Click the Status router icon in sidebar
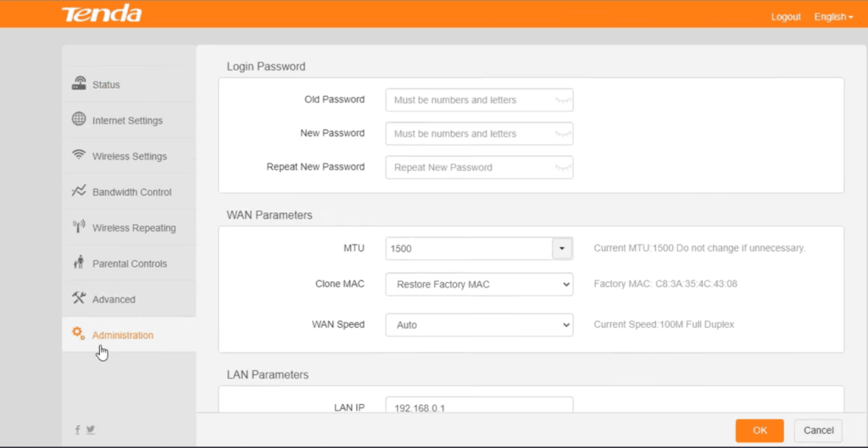Viewport: 868px width, 448px height. click(x=79, y=84)
